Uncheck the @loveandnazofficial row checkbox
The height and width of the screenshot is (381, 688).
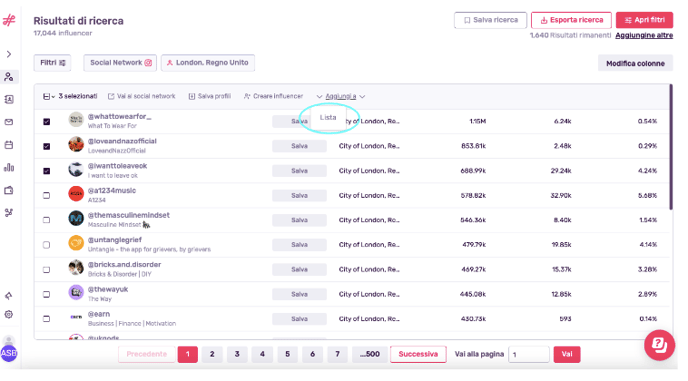[47, 146]
